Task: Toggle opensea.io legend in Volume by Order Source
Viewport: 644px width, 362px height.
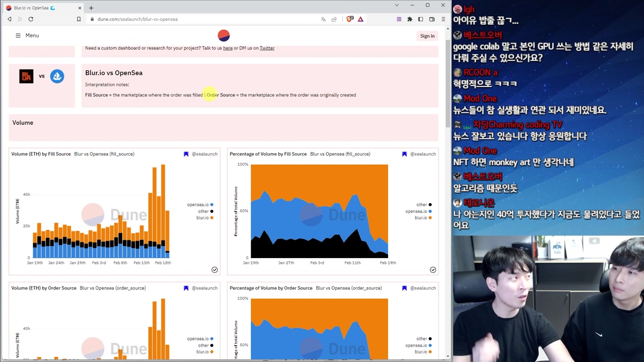Action: coord(200,339)
